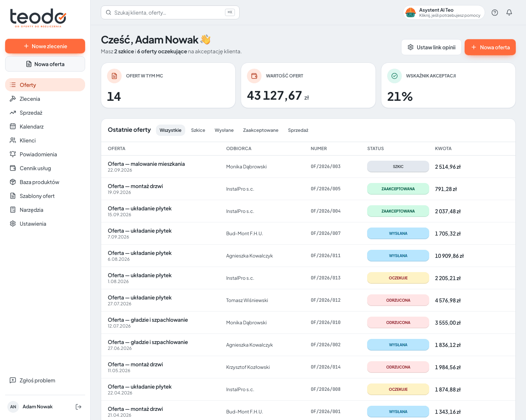
Task: Click amount 10 909,86 zł
Action: pyautogui.click(x=449, y=256)
